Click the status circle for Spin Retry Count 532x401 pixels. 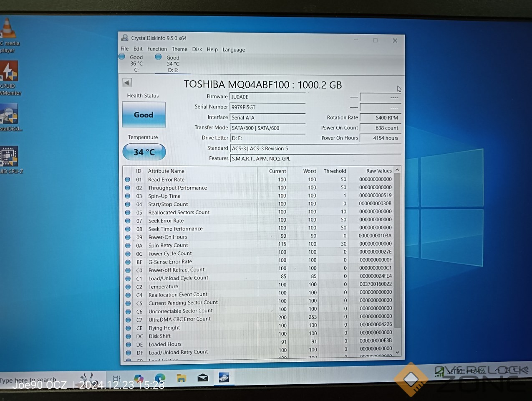pyautogui.click(x=128, y=246)
